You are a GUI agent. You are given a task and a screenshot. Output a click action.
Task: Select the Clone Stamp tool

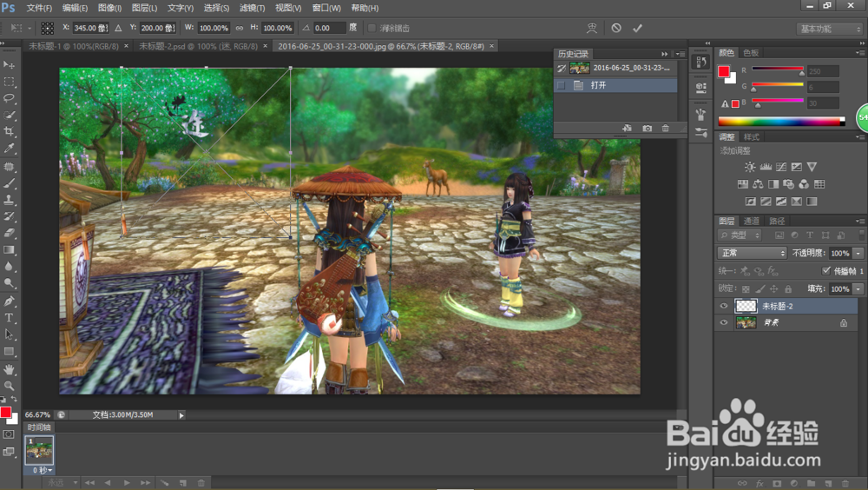9,200
